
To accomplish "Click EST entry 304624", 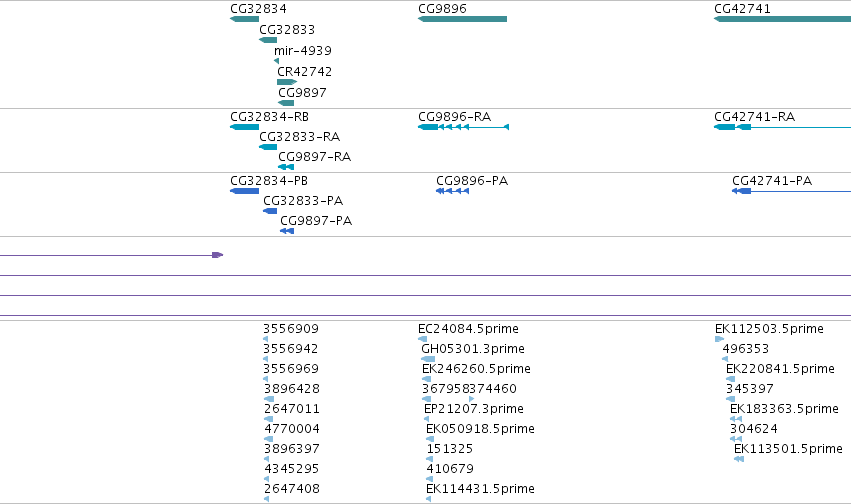I will (753, 429).
